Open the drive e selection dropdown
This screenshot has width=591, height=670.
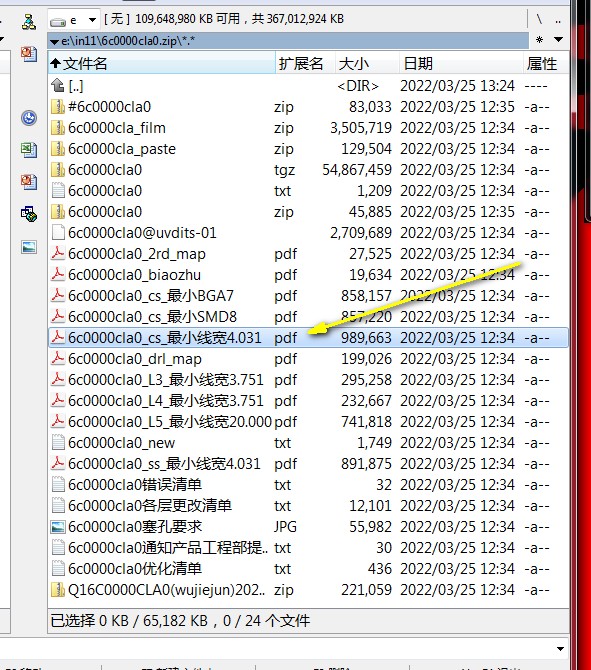[74, 20]
